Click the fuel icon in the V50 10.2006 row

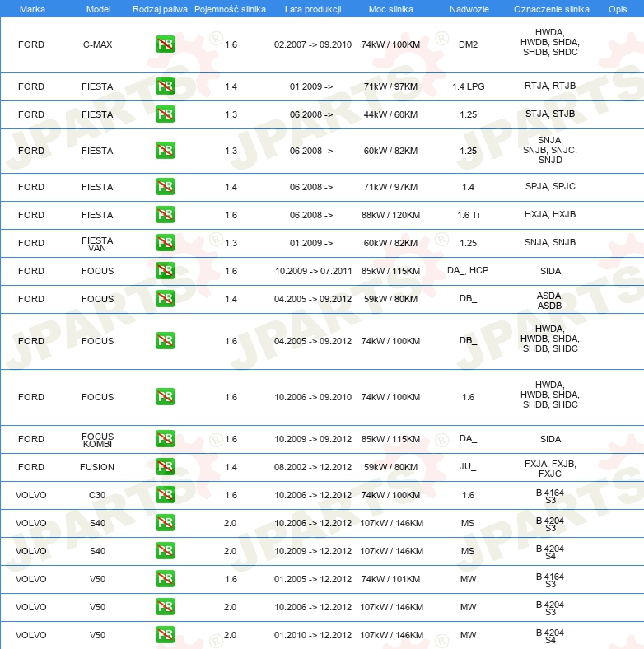tap(166, 607)
